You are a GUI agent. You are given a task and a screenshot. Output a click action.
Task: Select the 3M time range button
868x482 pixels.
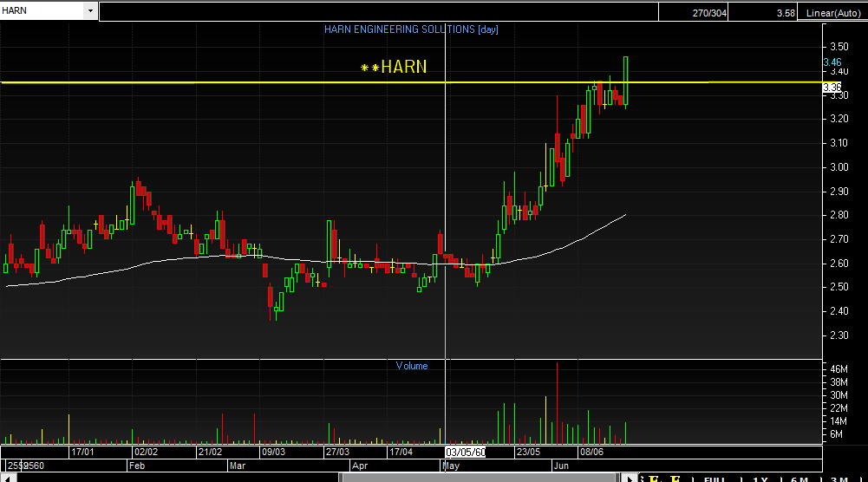coord(839,479)
